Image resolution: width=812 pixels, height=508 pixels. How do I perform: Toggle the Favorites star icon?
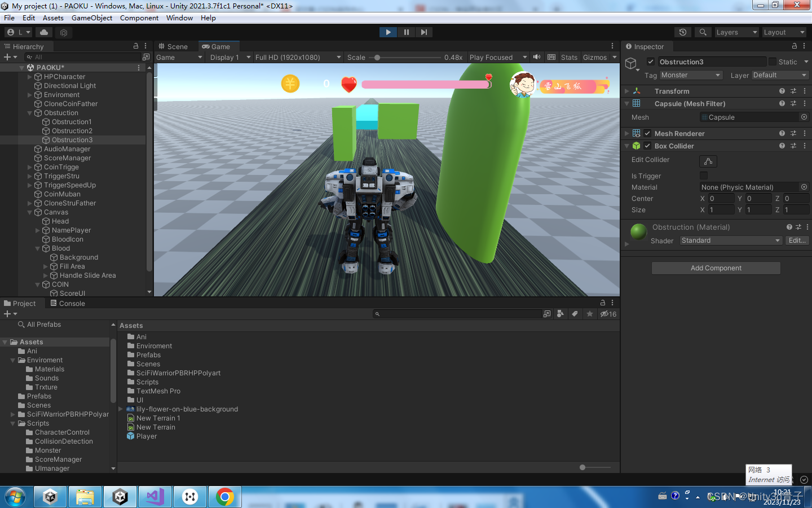tap(590, 314)
